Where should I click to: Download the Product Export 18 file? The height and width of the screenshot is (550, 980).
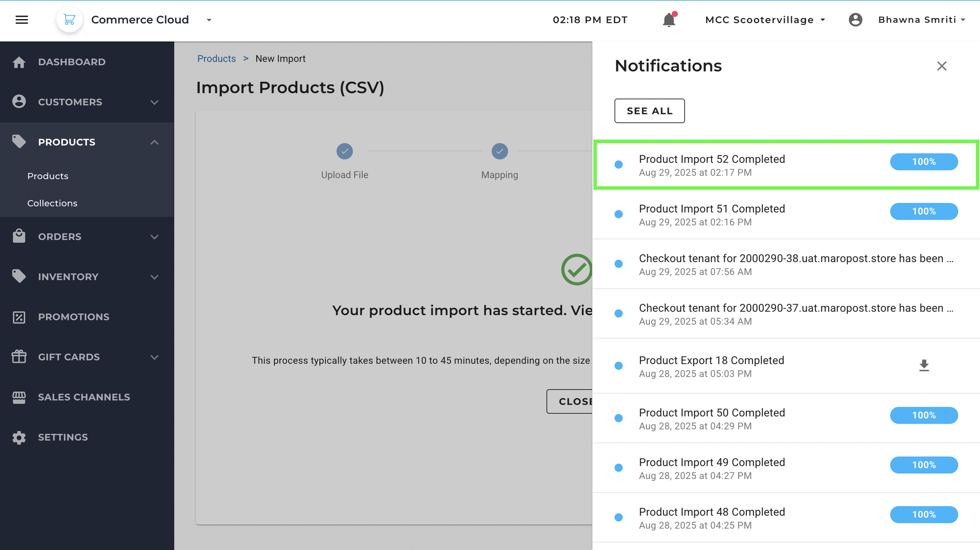pos(924,366)
